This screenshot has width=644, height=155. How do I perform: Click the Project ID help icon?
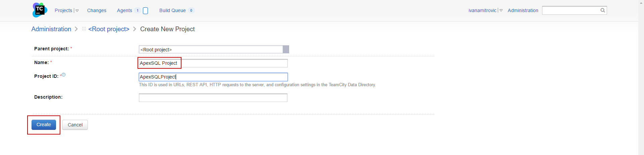tap(64, 75)
